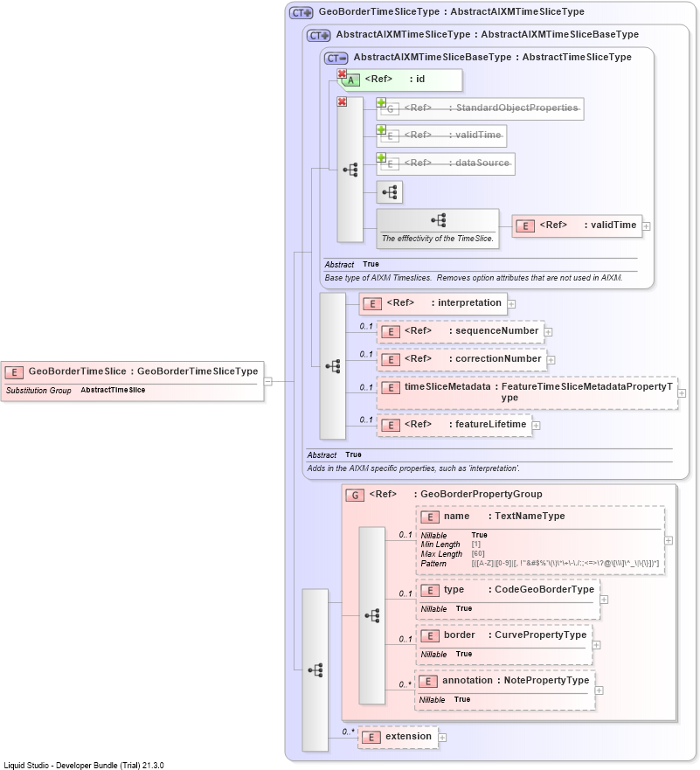Click the 0..* cardinality of annotation
Screen dimensions: 700x770
pyautogui.click(x=405, y=684)
